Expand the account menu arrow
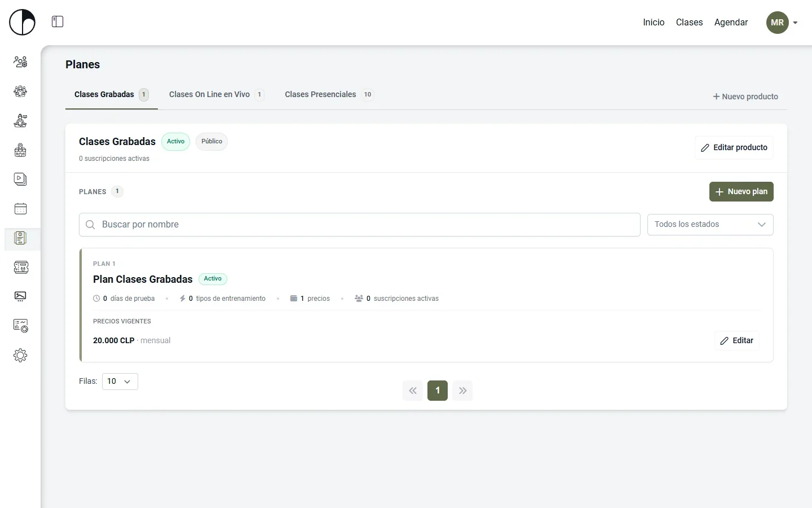Image resolution: width=812 pixels, height=508 pixels. point(795,23)
